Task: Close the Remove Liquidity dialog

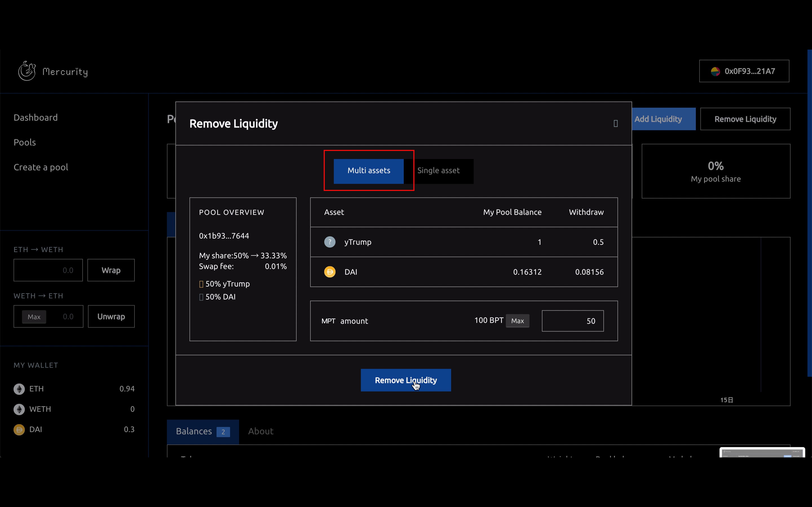Action: coord(615,124)
